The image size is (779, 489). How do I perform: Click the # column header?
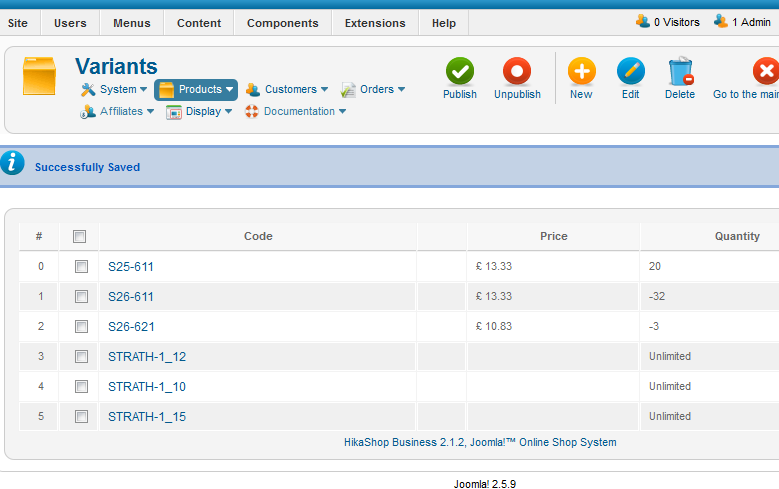point(39,236)
